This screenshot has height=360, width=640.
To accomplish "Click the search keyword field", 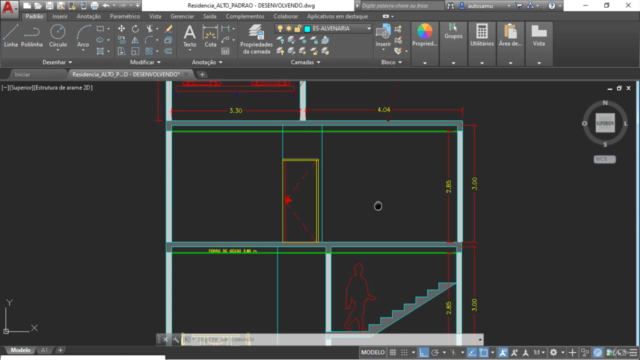I will (402, 6).
